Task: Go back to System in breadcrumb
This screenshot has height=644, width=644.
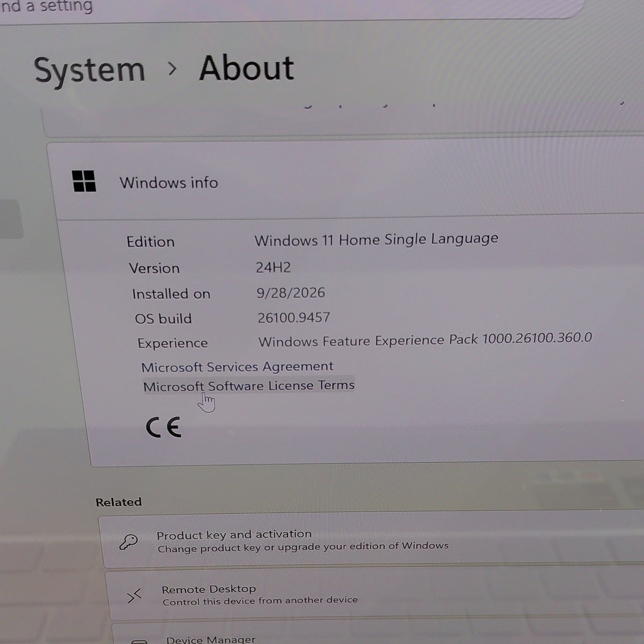Action: point(89,70)
